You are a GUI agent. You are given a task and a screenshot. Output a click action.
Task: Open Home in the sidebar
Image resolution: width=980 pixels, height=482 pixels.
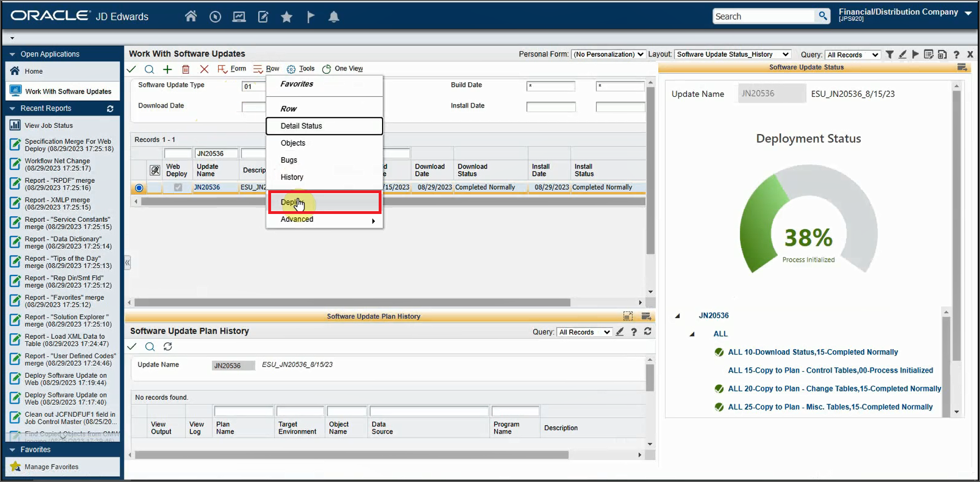[63, 72]
